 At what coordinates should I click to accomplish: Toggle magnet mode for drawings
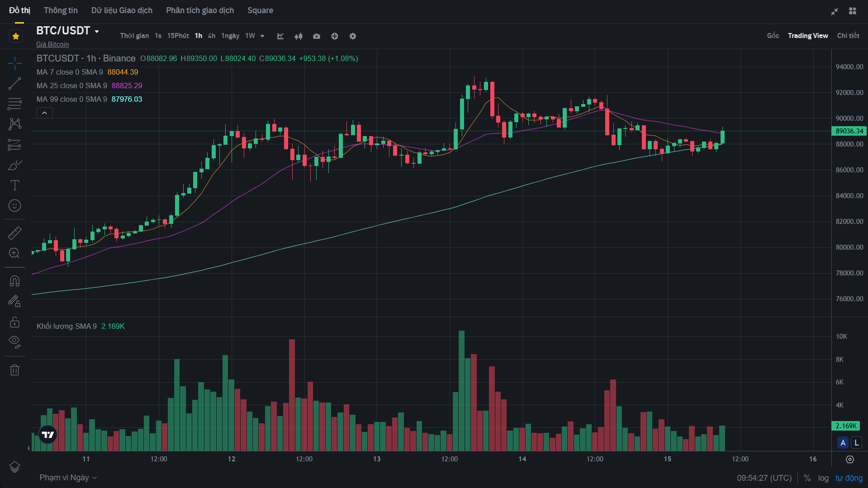(x=14, y=281)
